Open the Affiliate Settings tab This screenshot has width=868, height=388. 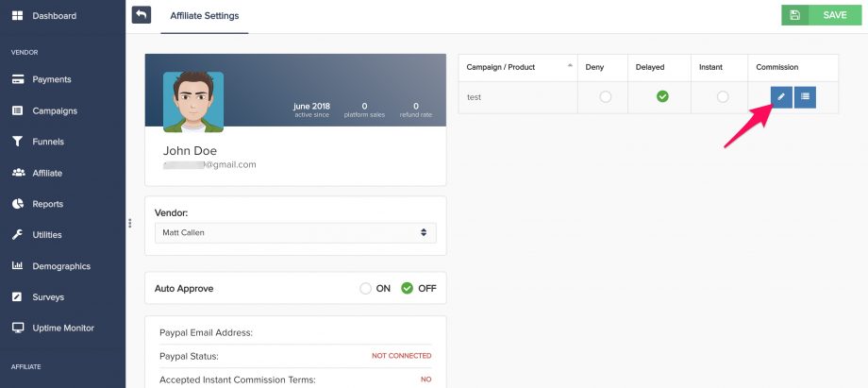pyautogui.click(x=205, y=16)
